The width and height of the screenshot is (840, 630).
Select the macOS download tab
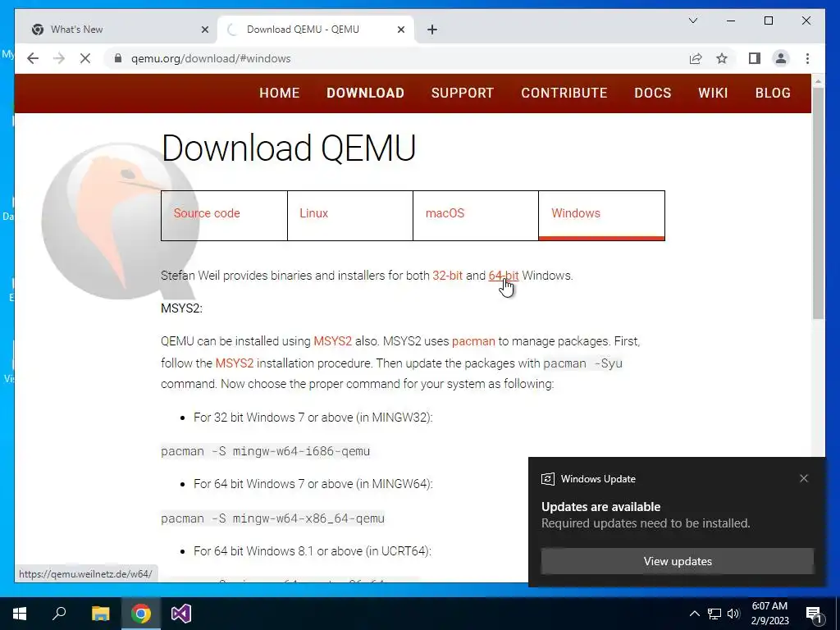pos(476,216)
